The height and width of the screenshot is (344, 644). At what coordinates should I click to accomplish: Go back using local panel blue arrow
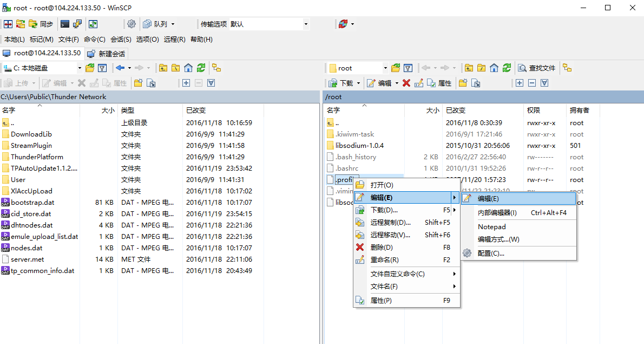tap(120, 68)
